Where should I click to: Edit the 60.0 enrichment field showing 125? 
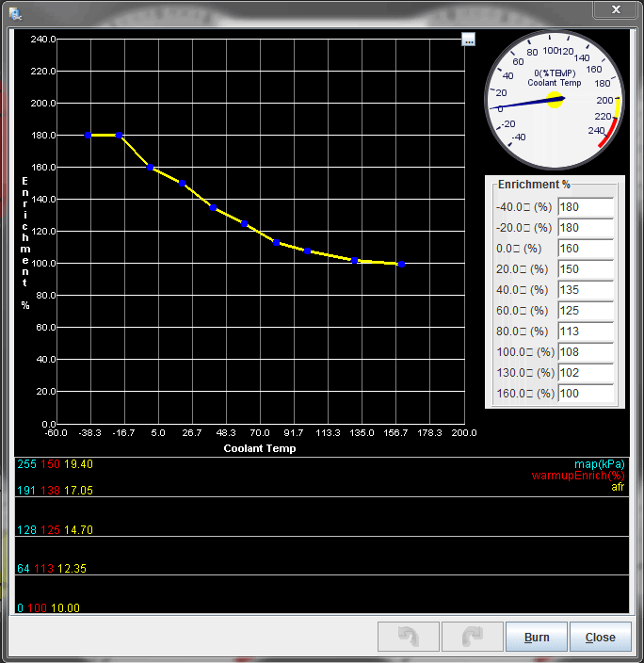586,311
